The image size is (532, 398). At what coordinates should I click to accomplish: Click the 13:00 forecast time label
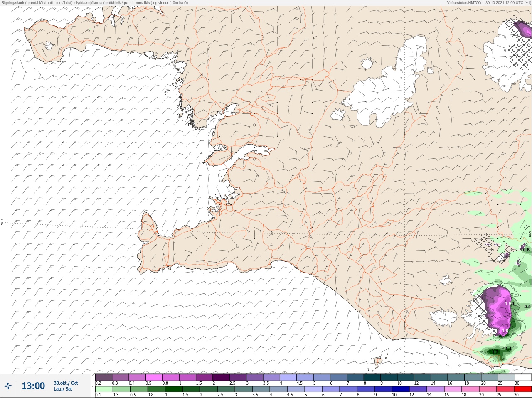(33, 386)
